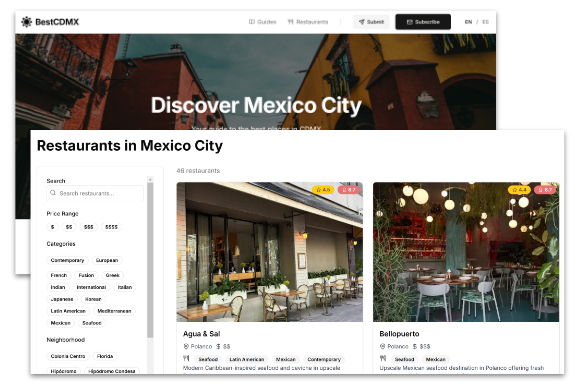574x388 pixels.
Task: Select the Mediterranean category chip
Action: (114, 311)
